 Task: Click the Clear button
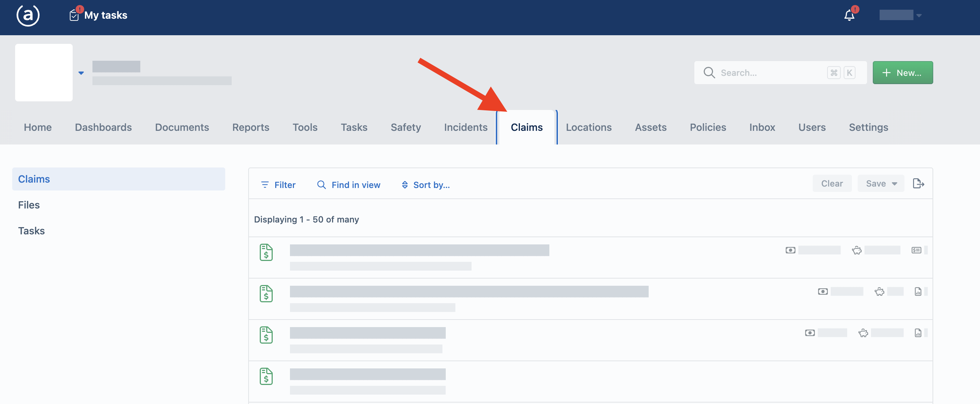(832, 184)
